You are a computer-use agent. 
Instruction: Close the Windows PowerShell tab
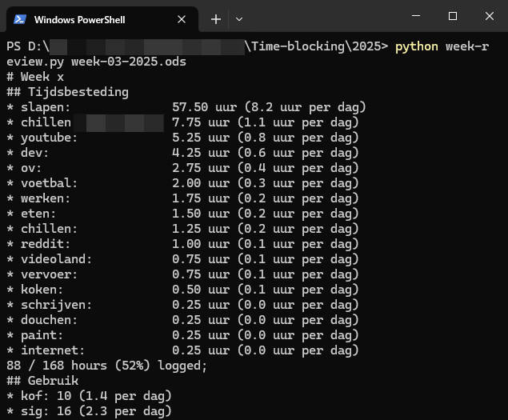[182, 19]
